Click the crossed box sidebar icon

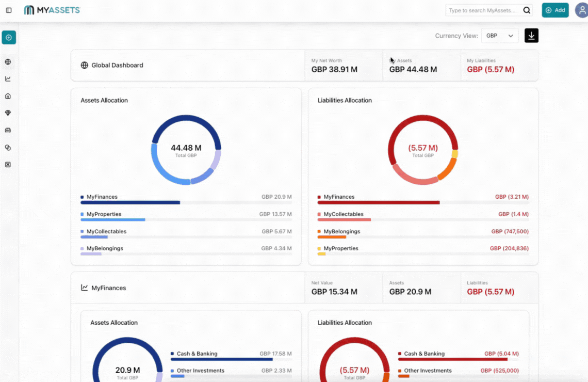[8, 165]
